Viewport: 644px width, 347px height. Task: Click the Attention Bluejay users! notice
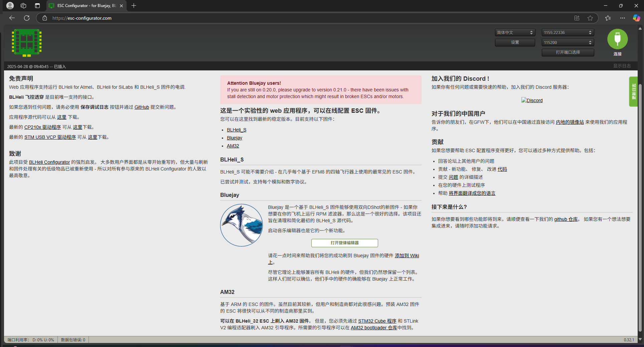pyautogui.click(x=321, y=90)
